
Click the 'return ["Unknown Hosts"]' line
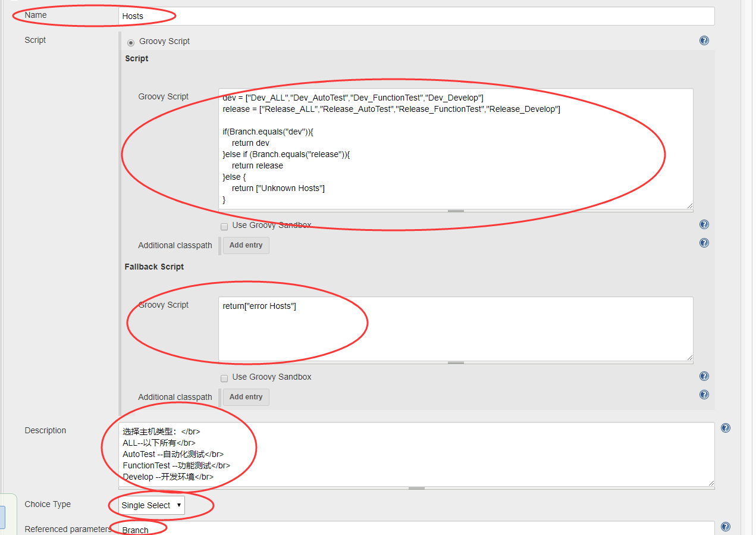(x=278, y=188)
